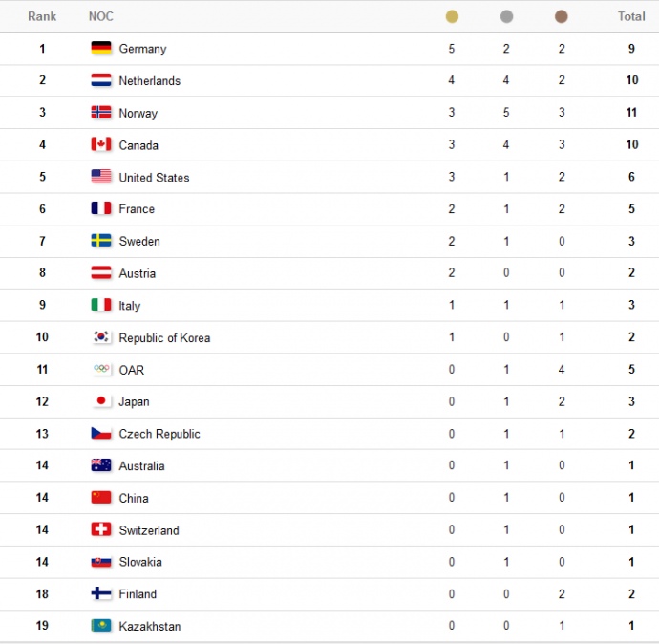Select the Kazakhstan flag icon
Viewport: 659px width, 644px height.
pyautogui.click(x=101, y=626)
